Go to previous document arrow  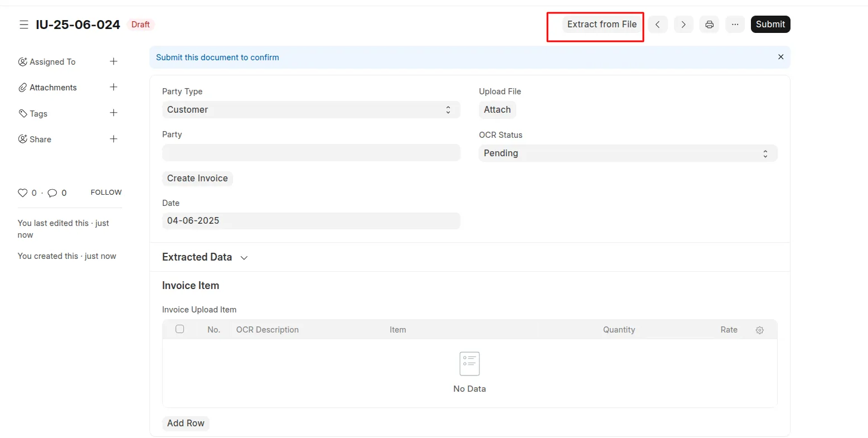[x=658, y=25]
